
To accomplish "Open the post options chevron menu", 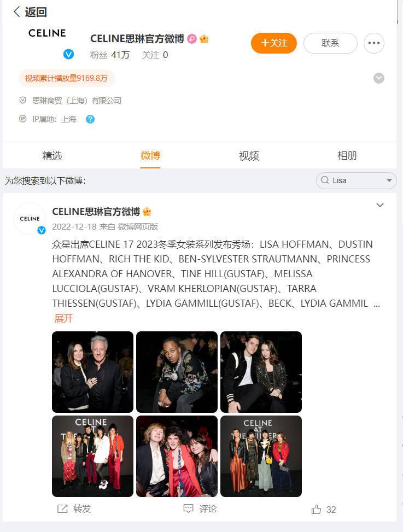I will [380, 205].
